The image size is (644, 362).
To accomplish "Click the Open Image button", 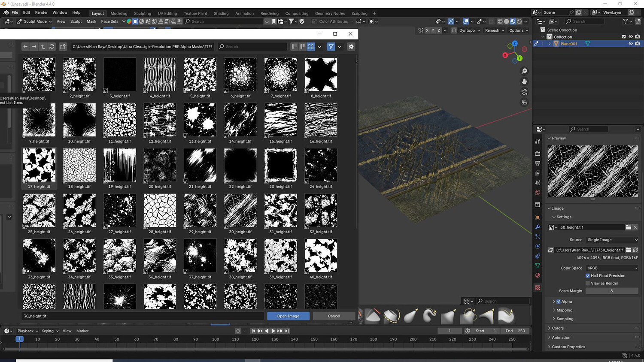I will click(288, 316).
